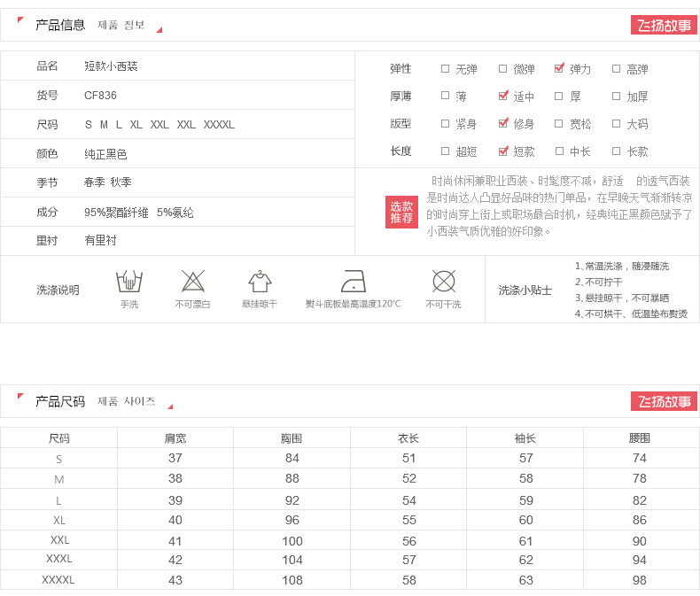
Task: Click the 肩宽 column header
Action: tap(175, 438)
